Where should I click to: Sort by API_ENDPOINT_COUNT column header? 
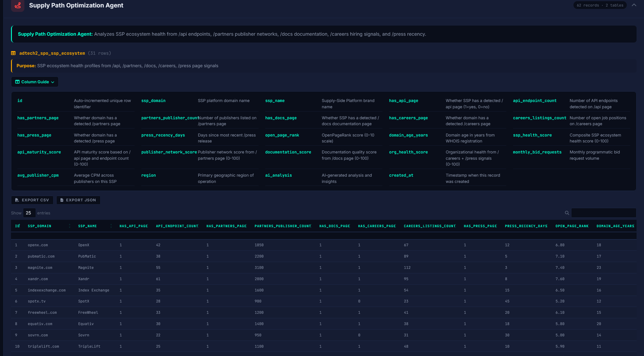coord(177,226)
